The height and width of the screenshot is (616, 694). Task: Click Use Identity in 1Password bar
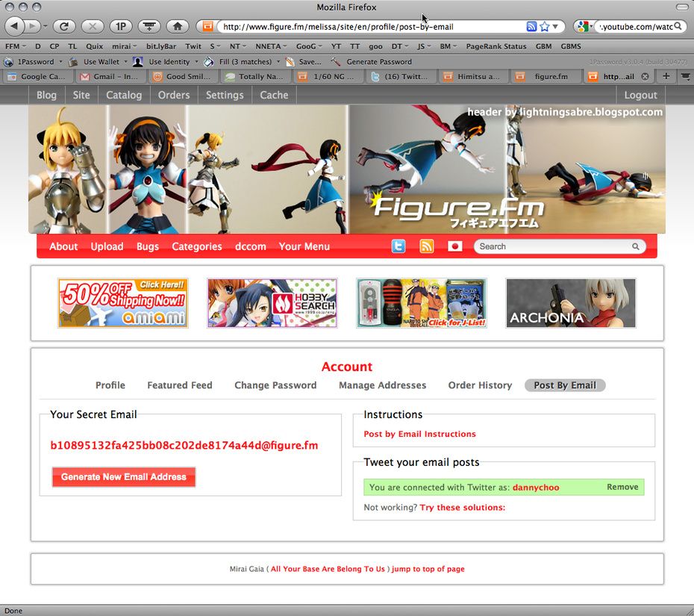pyautogui.click(x=166, y=61)
